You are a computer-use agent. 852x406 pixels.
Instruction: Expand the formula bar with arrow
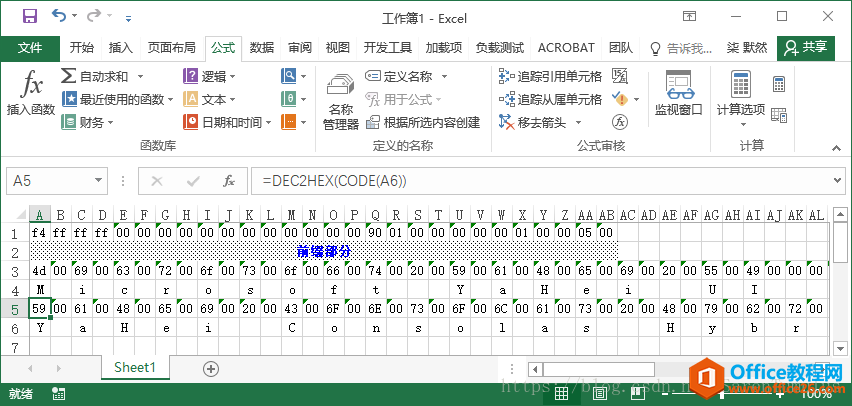pyautogui.click(x=839, y=181)
